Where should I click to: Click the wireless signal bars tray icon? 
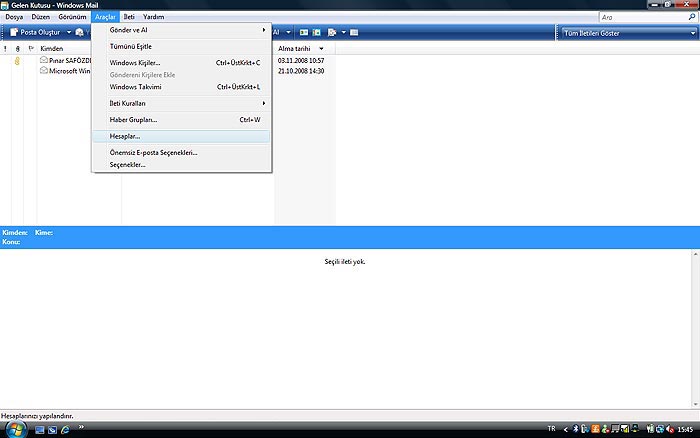click(625, 429)
